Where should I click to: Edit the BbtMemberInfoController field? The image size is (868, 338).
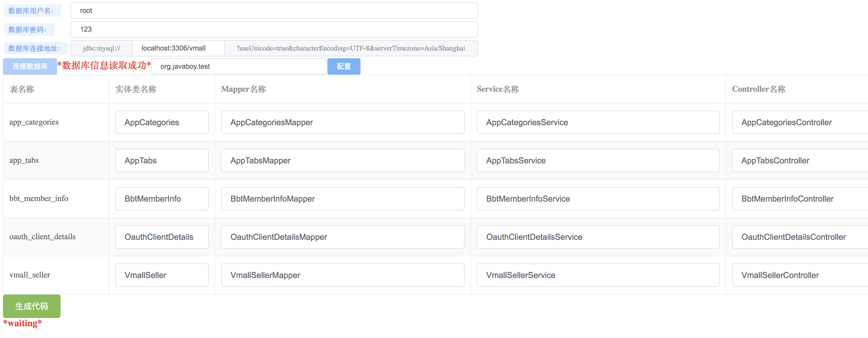point(800,199)
